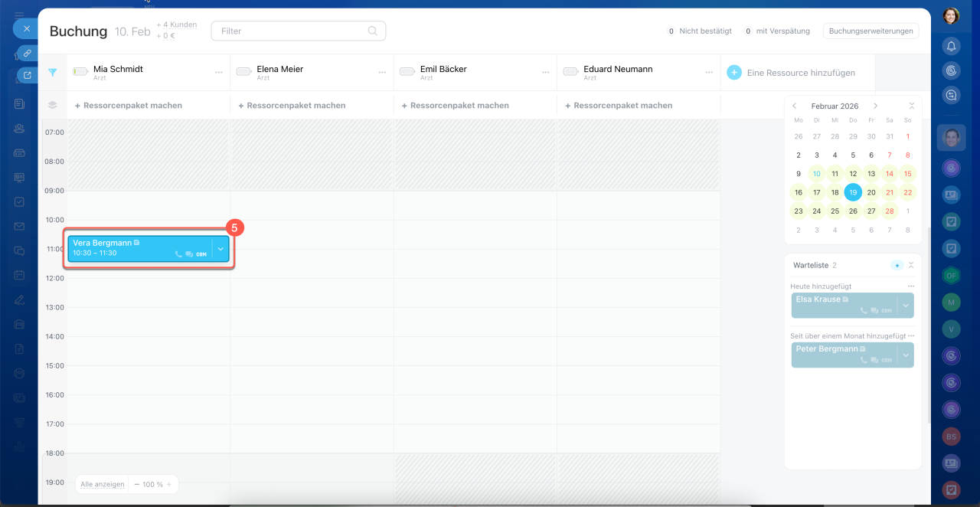
Task: Click the search magnifier in Filter field
Action: click(373, 31)
